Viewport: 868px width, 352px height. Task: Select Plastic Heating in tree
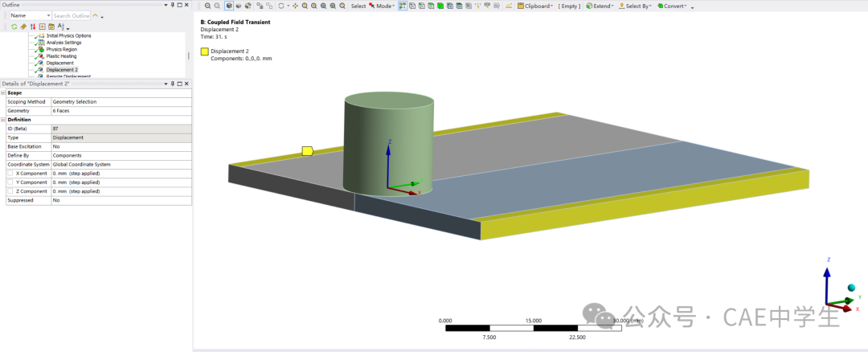pyautogui.click(x=61, y=56)
